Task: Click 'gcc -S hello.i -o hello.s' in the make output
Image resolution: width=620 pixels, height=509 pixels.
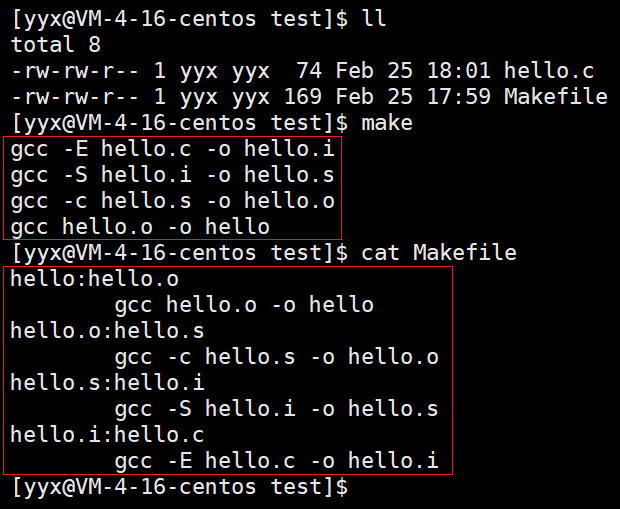Action: point(174,175)
